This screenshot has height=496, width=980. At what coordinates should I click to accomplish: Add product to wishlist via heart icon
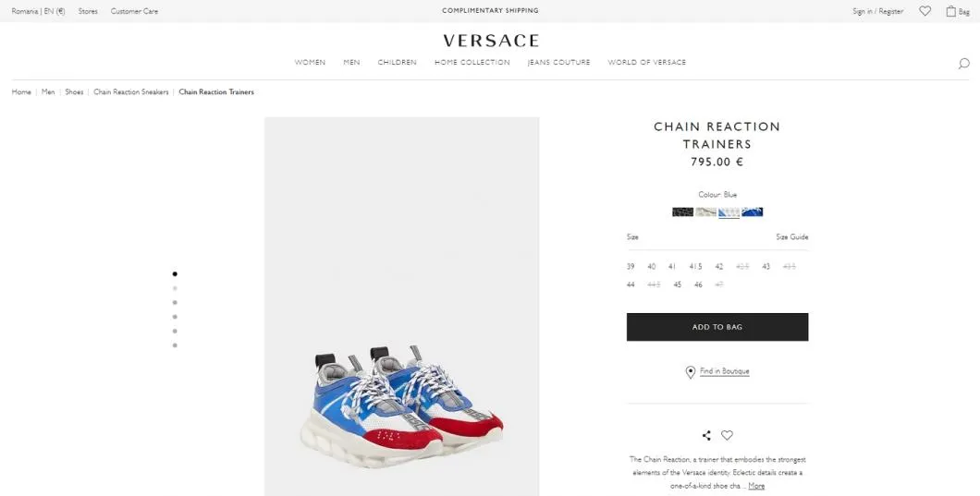pyautogui.click(x=727, y=435)
